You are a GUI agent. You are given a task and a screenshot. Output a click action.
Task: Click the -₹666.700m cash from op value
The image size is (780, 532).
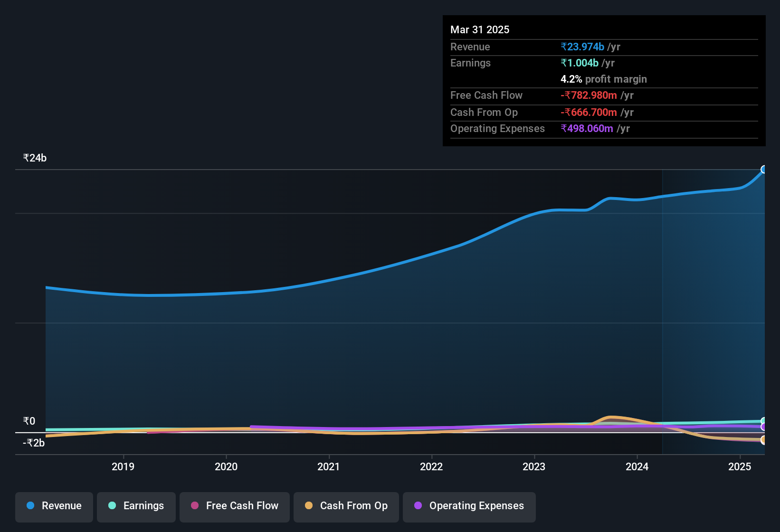pyautogui.click(x=589, y=112)
